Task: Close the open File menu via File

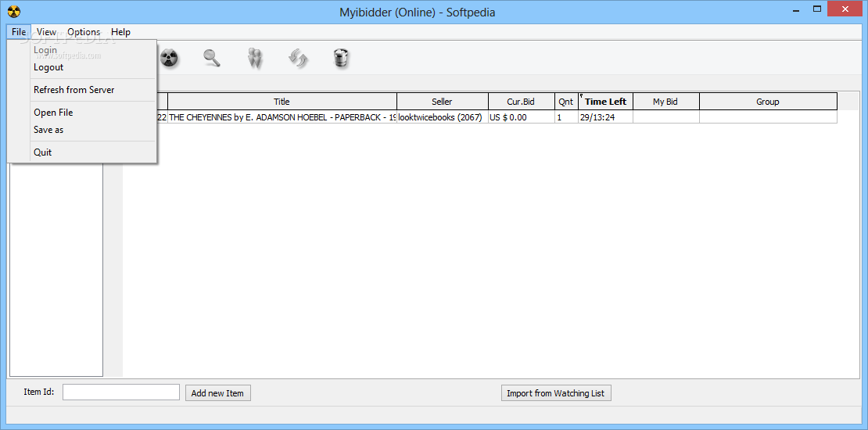Action: click(x=19, y=32)
